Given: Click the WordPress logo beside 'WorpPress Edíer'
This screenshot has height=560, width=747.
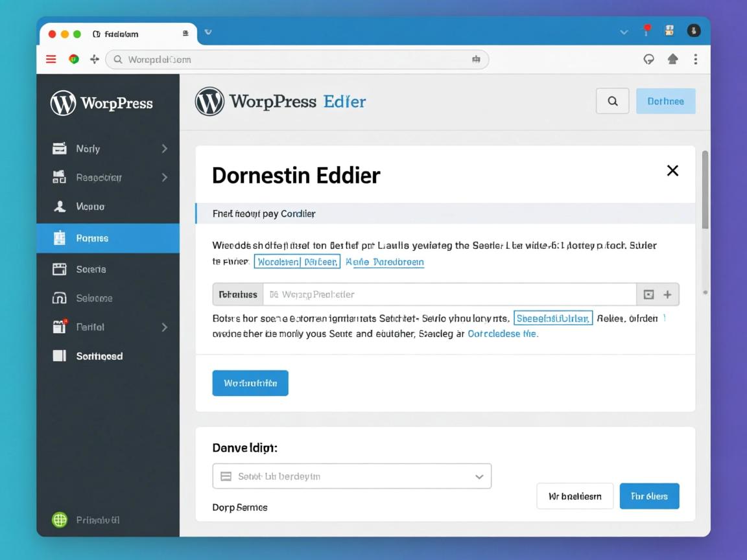Looking at the screenshot, I should (209, 101).
